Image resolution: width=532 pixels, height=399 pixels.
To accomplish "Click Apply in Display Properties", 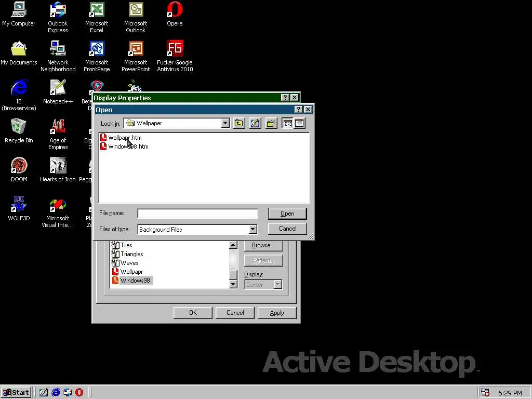I will 277,313.
